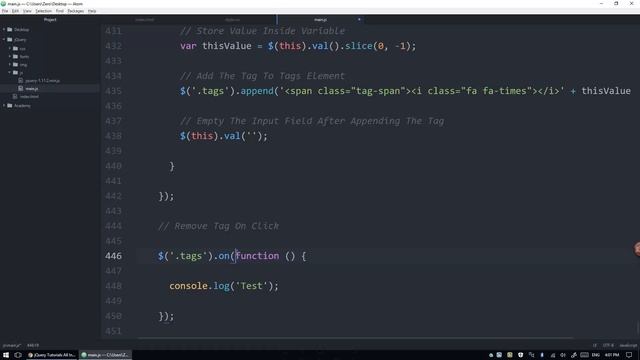Click the 'function' keyword on line 446
640x360 pixels.
pos(257,256)
